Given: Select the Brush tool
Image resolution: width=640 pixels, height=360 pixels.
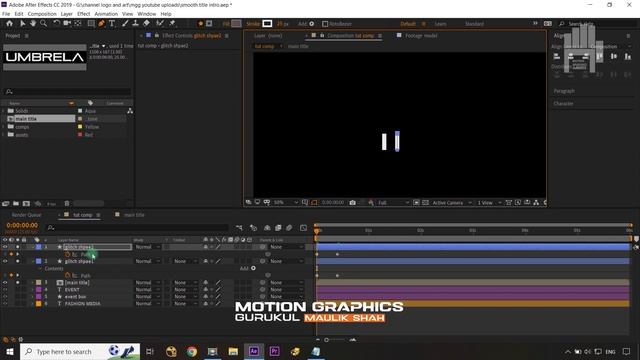Looking at the screenshot, I should (125, 24).
